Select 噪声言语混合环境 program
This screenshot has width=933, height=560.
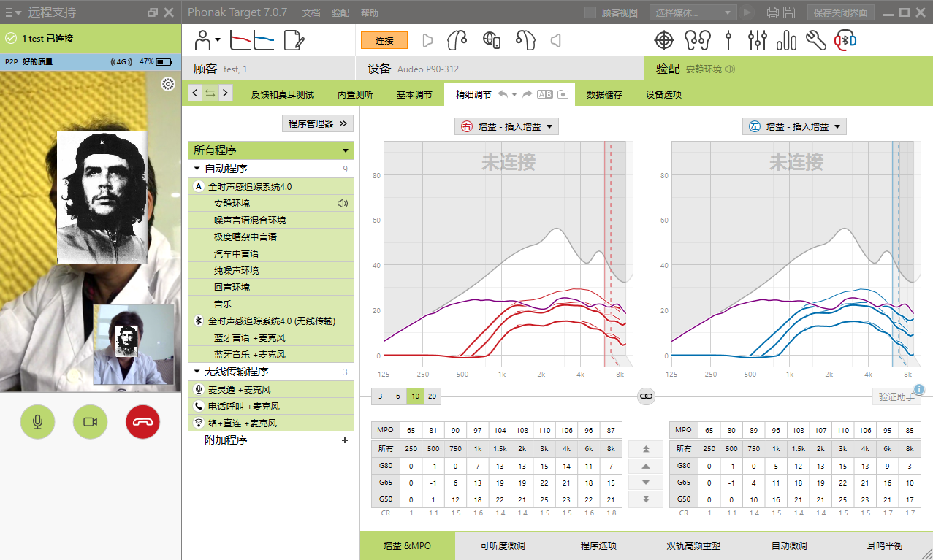click(x=271, y=220)
